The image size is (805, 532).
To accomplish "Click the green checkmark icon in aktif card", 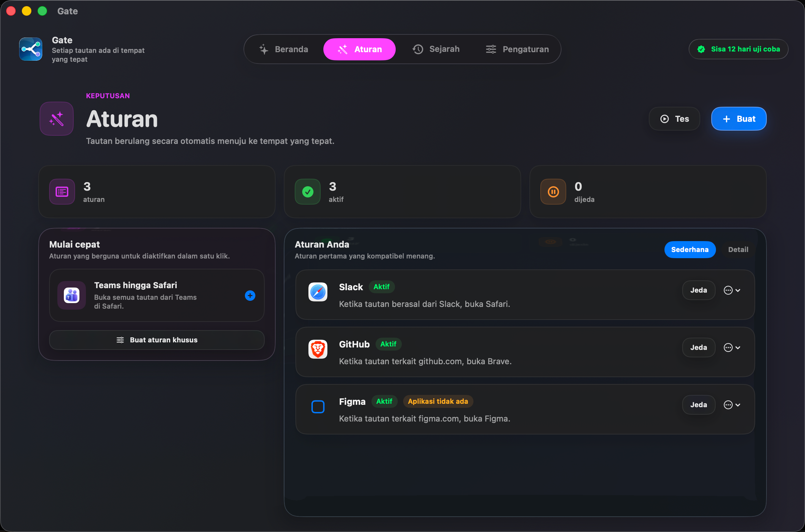I will (x=308, y=192).
